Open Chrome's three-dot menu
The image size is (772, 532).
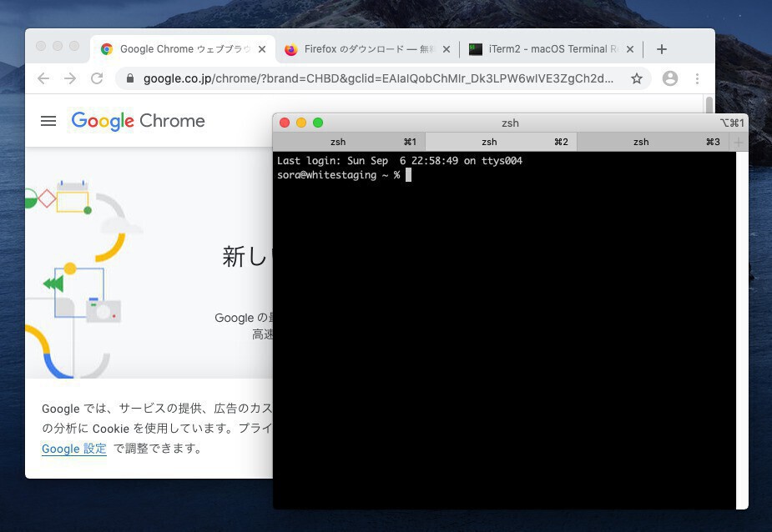[697, 78]
